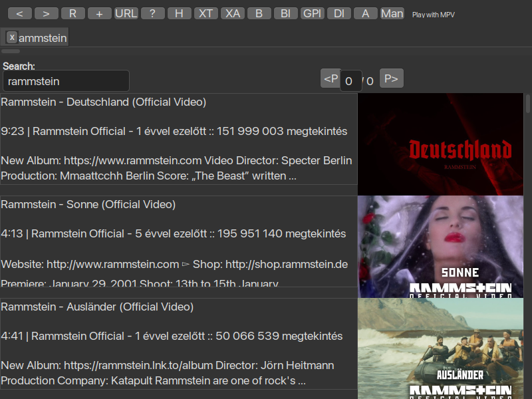
Task: Go to previous page with '<P'
Action: 330,78
